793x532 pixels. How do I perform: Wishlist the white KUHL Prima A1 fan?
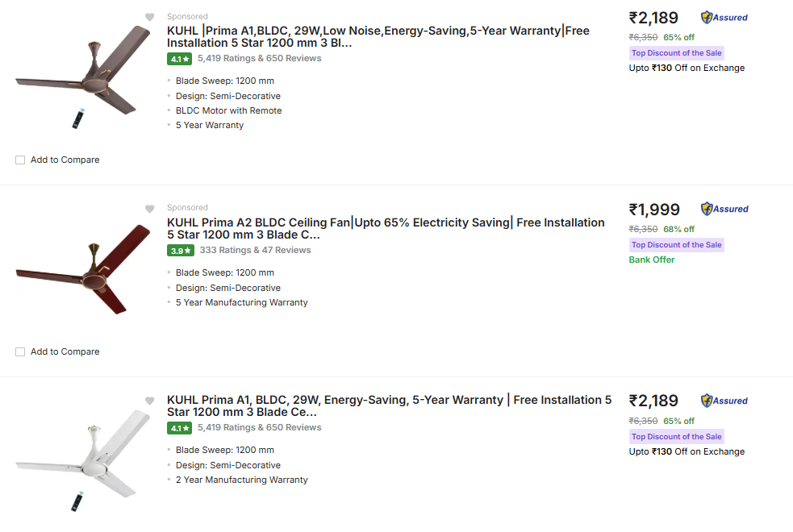coord(150,401)
